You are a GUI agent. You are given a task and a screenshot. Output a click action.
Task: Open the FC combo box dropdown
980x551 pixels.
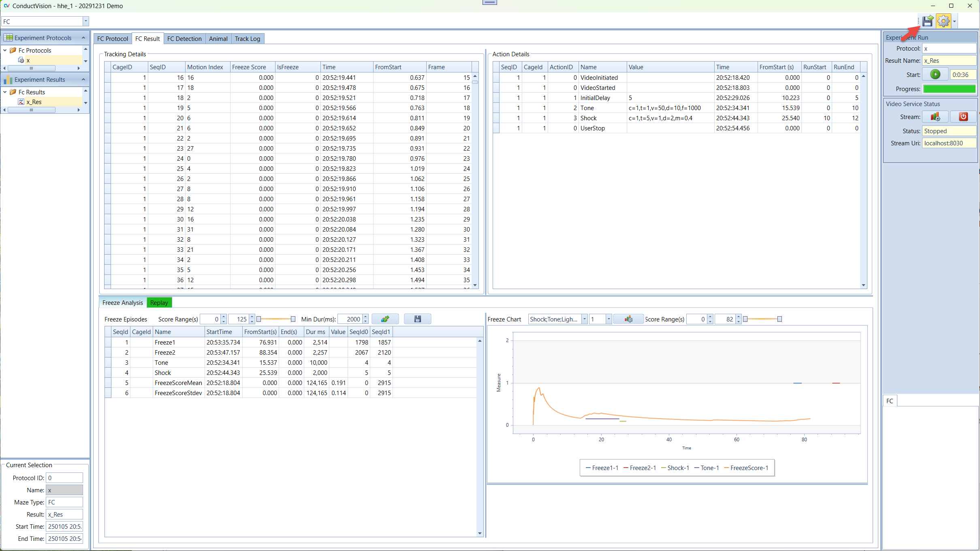pos(85,21)
